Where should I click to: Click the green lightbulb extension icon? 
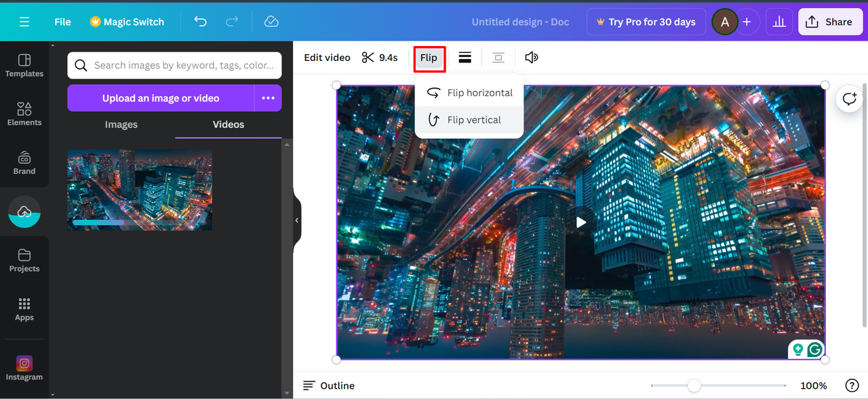pos(798,350)
